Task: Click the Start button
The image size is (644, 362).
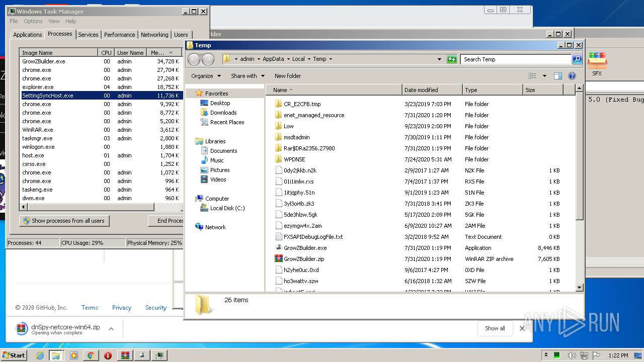Action: click(x=14, y=355)
